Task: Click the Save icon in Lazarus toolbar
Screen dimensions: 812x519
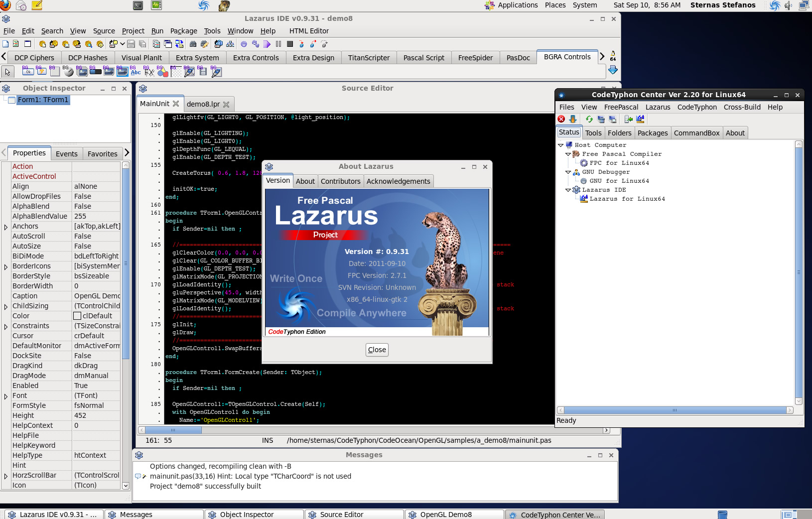Action: click(131, 44)
